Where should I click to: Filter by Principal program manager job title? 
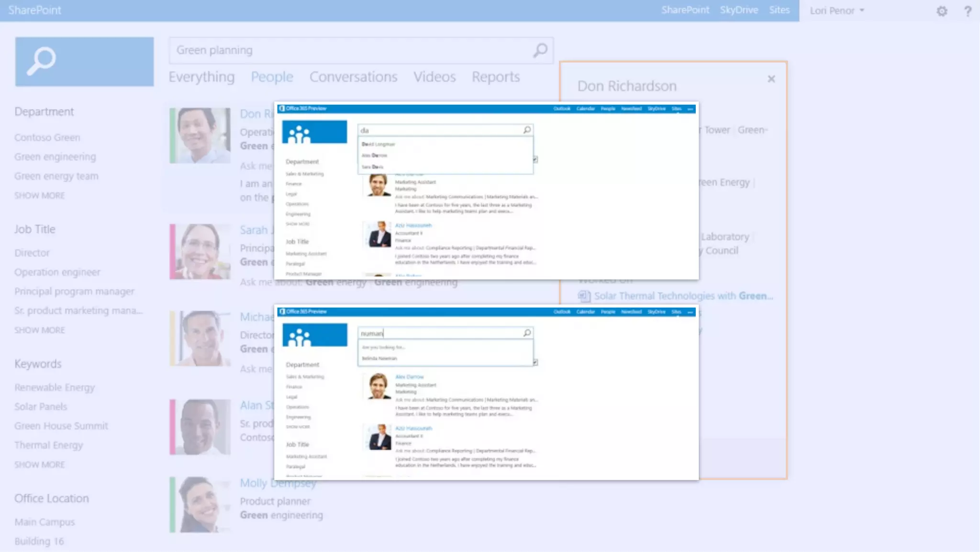click(x=74, y=291)
